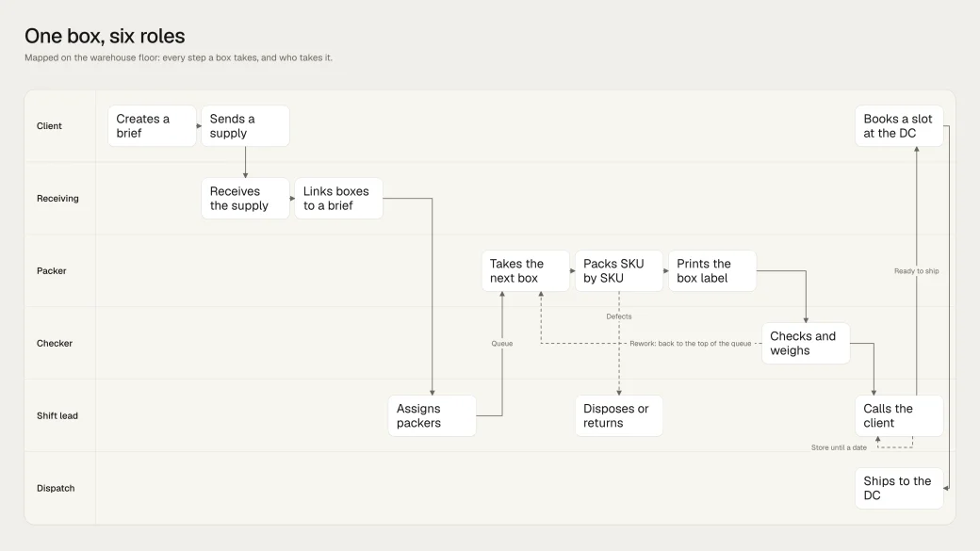Click the 'Dispatch' lane label
Image resolution: width=980 pixels, height=551 pixels.
coord(56,488)
